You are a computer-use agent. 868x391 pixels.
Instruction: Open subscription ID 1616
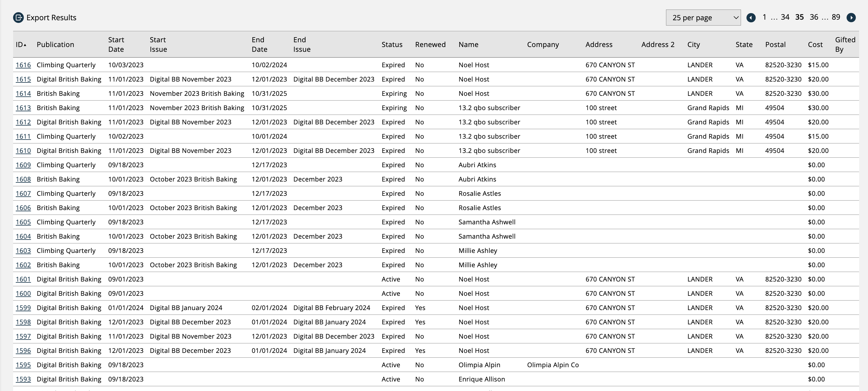(23, 65)
